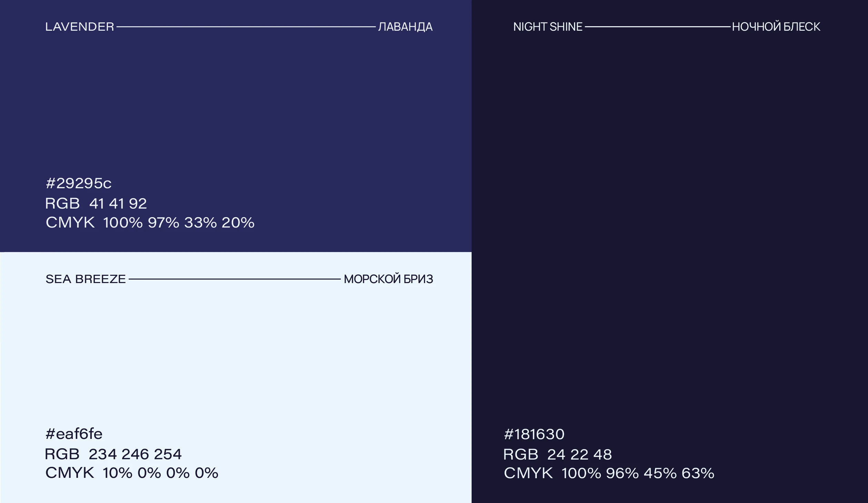
Task: Select the NIGHT SHINE heading text
Action: (x=548, y=27)
